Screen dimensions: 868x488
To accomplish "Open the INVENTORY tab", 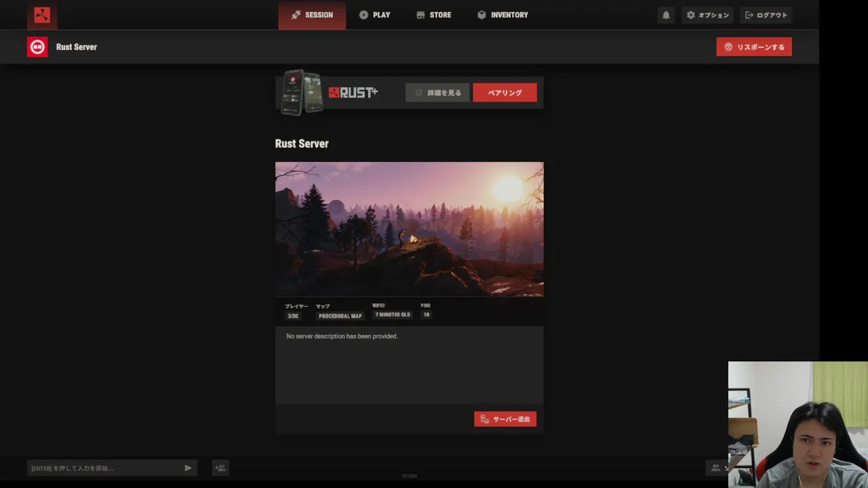I will point(502,15).
